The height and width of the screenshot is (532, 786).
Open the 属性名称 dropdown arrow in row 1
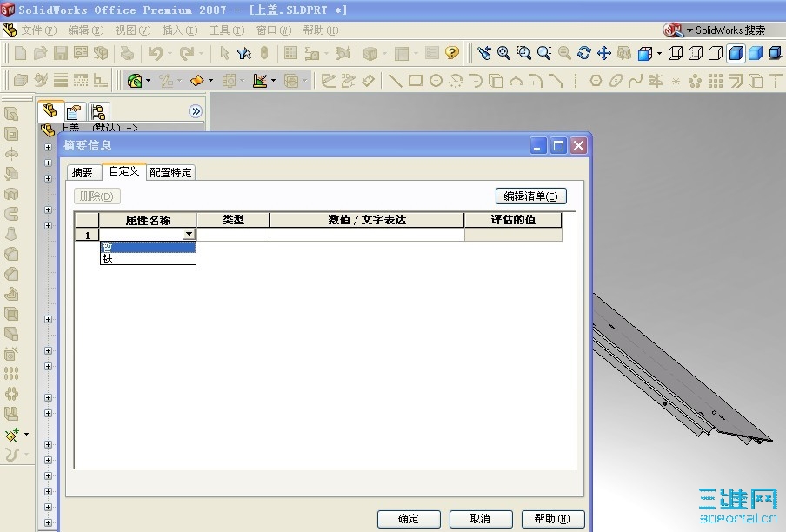tap(189, 234)
